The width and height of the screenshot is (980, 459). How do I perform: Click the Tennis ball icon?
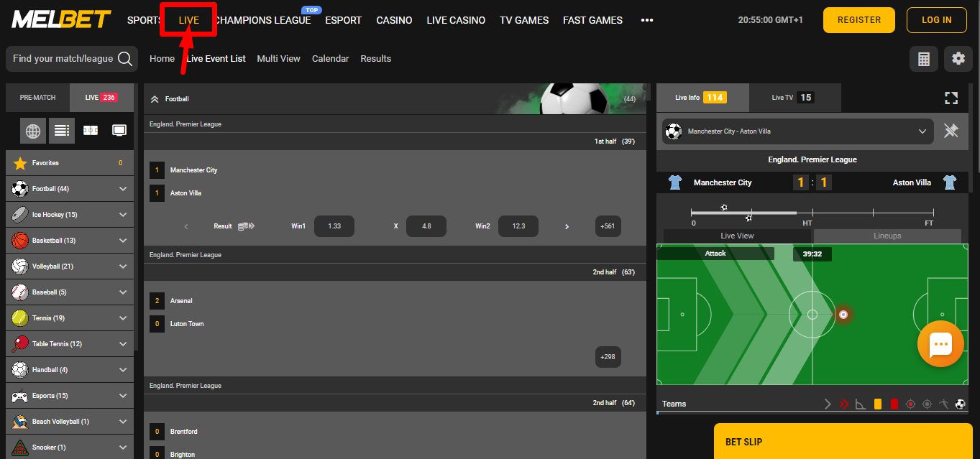(x=20, y=318)
